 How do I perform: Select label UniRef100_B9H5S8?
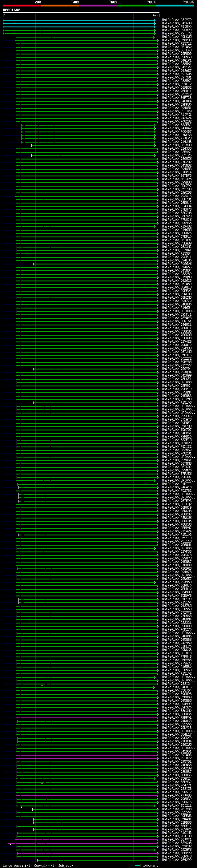click(x=177, y=57)
